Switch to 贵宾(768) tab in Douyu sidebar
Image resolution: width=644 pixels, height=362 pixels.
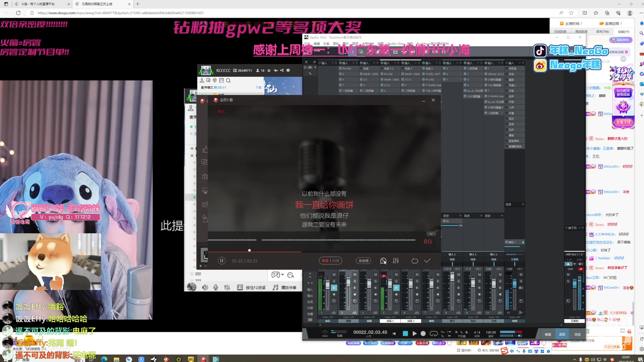coord(602,32)
